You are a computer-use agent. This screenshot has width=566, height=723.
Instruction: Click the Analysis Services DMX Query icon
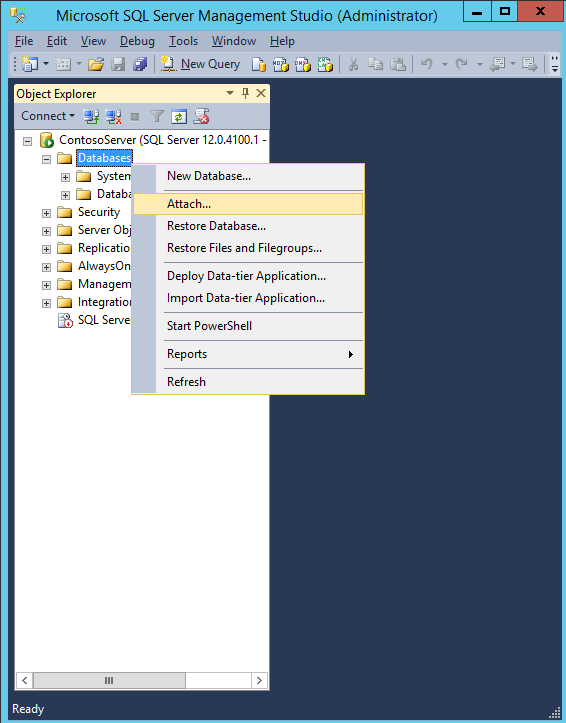[x=303, y=64]
